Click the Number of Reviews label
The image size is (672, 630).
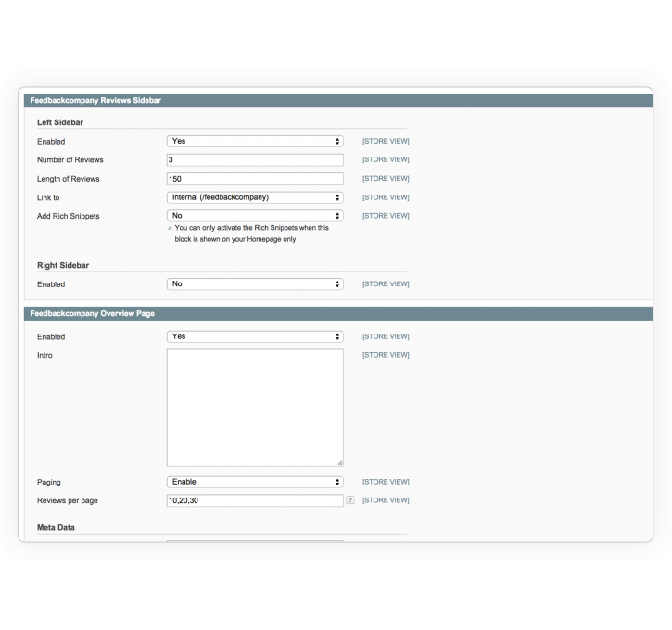[70, 159]
